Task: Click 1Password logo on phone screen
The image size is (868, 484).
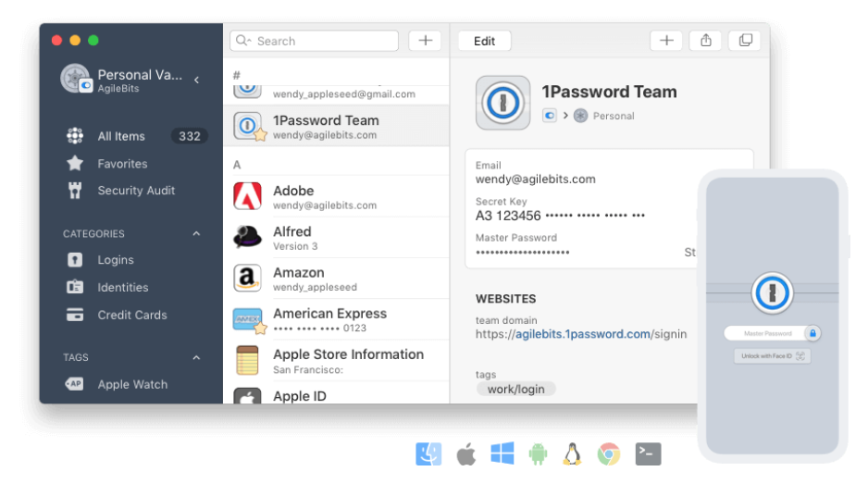Action: tap(773, 292)
